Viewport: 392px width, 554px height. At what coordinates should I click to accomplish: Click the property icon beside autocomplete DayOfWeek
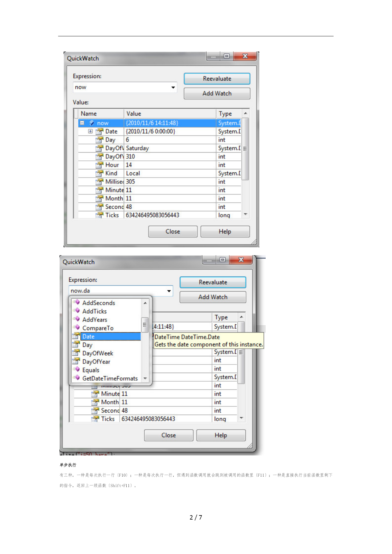76,353
